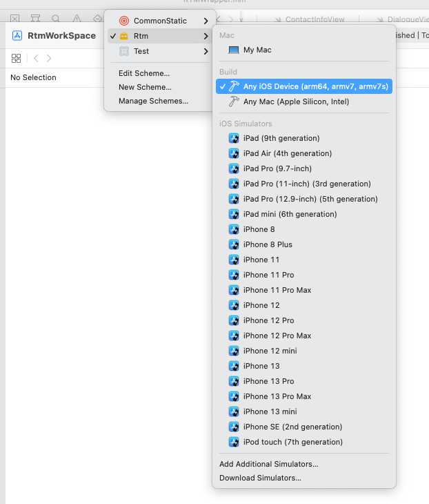This screenshot has width=429, height=504.
Task: Select My Mac destination
Action: (303, 50)
